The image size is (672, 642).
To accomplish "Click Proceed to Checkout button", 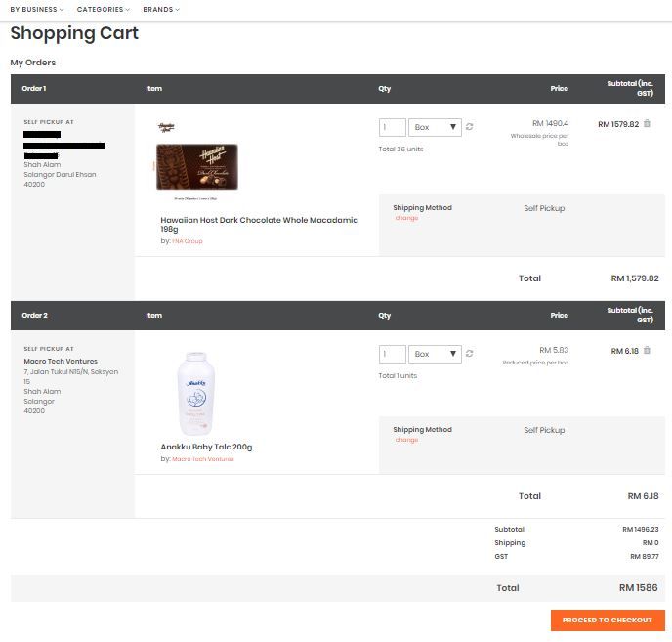I will tap(607, 621).
